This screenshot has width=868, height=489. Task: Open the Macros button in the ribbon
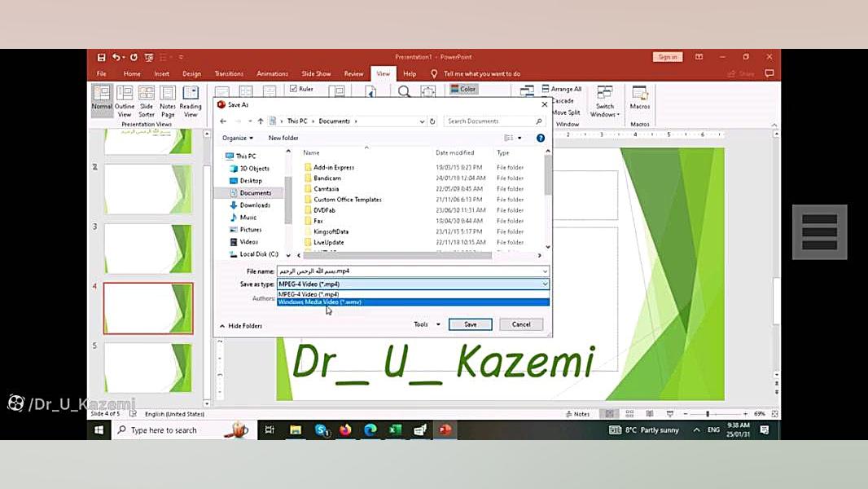coord(640,98)
